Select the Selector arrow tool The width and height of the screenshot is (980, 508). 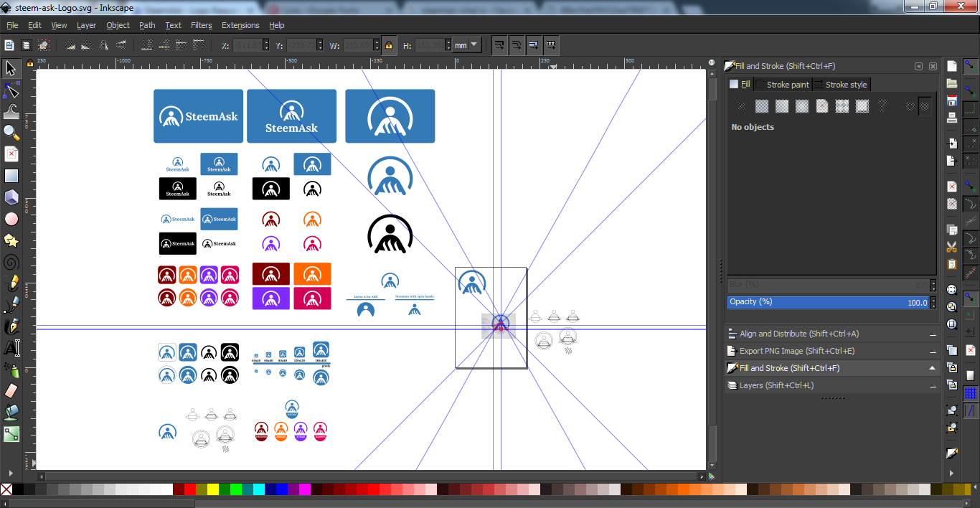(11, 68)
